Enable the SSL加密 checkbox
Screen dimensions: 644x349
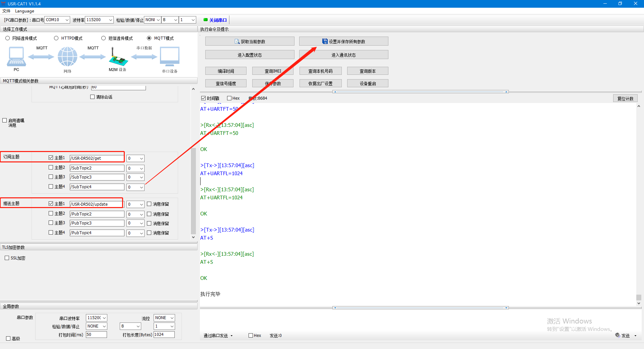click(x=7, y=258)
